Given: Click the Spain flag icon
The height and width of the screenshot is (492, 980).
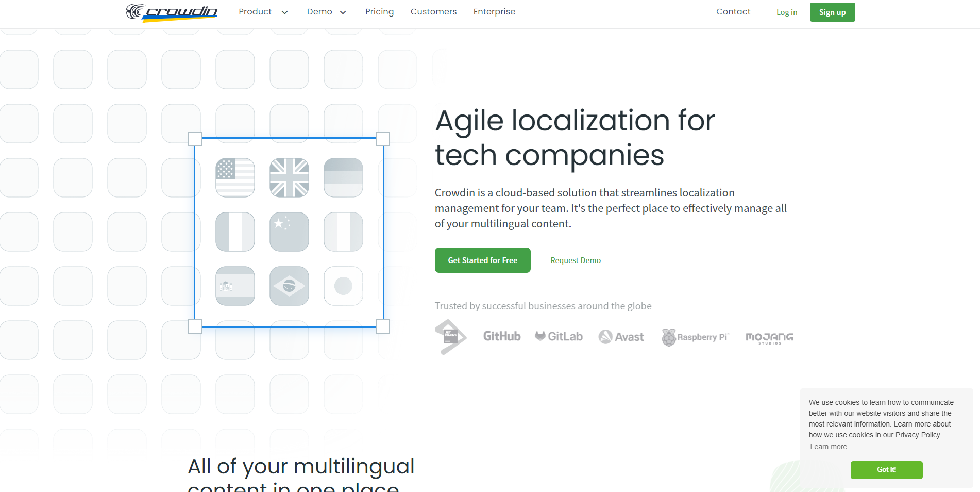Looking at the screenshot, I should 235,286.
